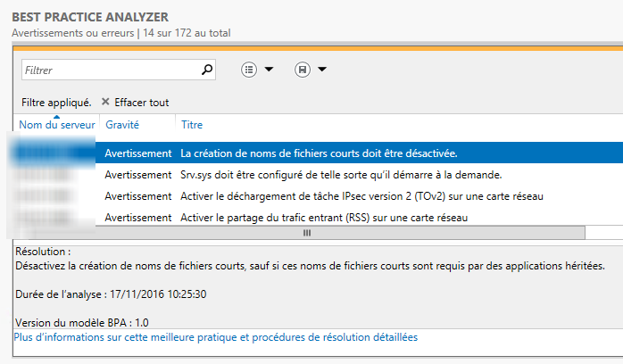Screen dimensions: 623x364
Task: Open the dropdown arrow beside the save icon
Action: click(x=321, y=69)
